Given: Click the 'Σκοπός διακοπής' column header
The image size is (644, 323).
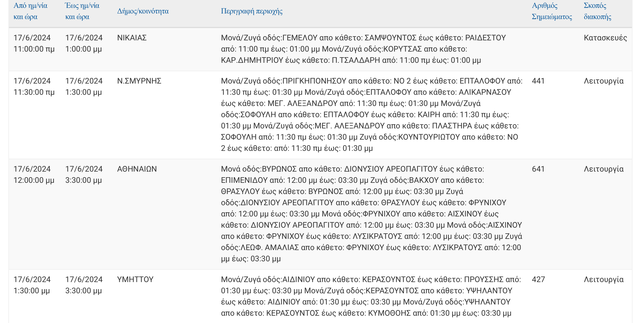Looking at the screenshot, I should pos(597,11).
